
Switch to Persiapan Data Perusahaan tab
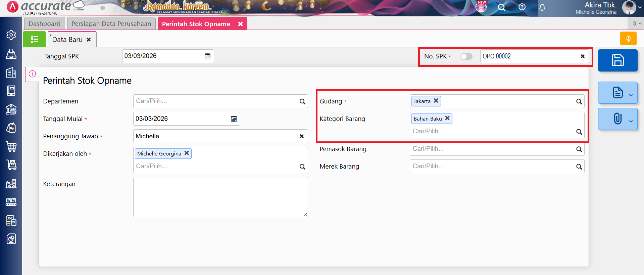click(x=111, y=24)
